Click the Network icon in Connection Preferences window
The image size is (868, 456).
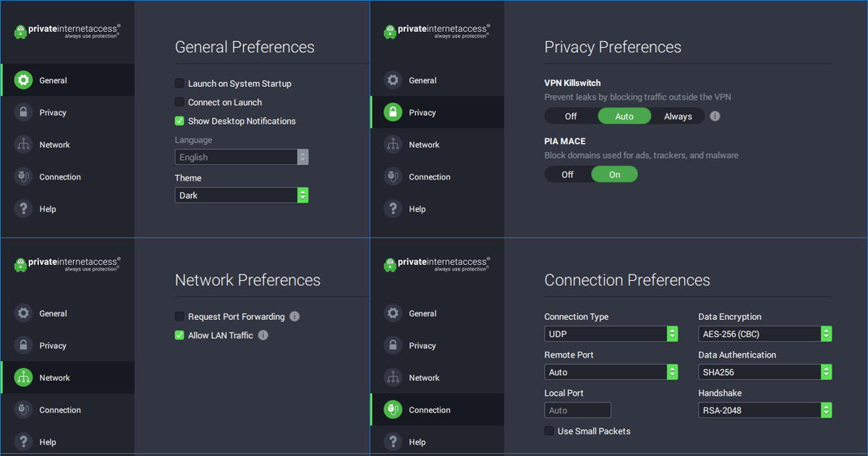click(393, 378)
